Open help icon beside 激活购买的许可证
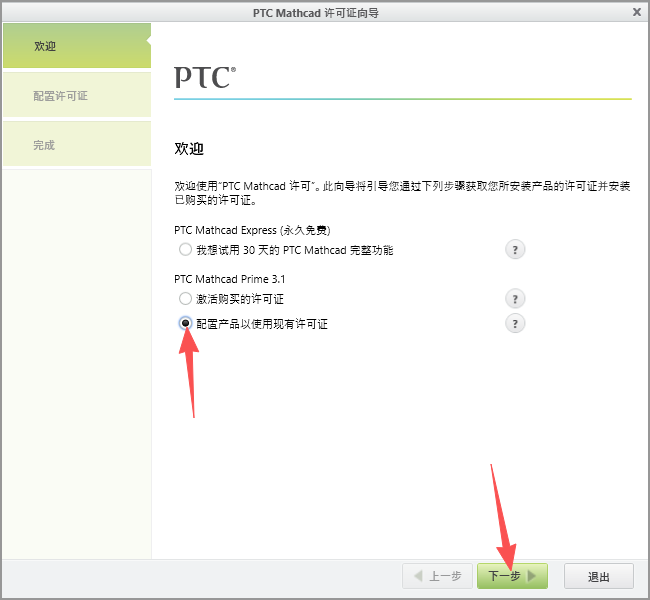The image size is (650, 600). pos(515,299)
